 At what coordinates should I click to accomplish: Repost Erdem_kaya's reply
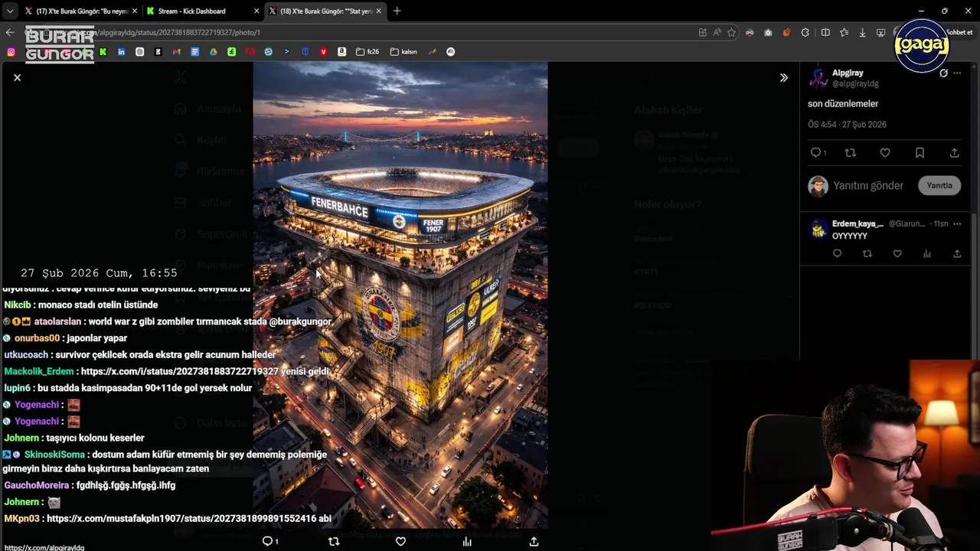pyautogui.click(x=867, y=253)
